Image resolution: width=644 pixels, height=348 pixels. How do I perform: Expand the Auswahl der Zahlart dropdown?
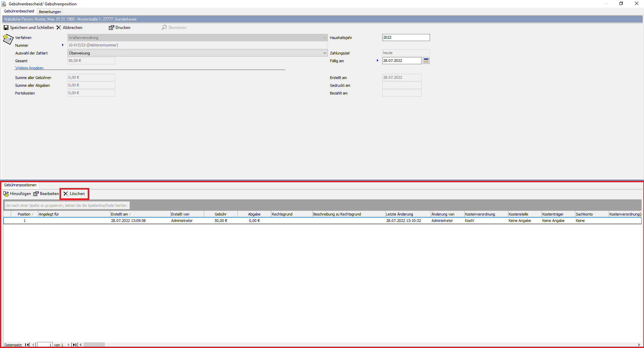click(x=325, y=53)
